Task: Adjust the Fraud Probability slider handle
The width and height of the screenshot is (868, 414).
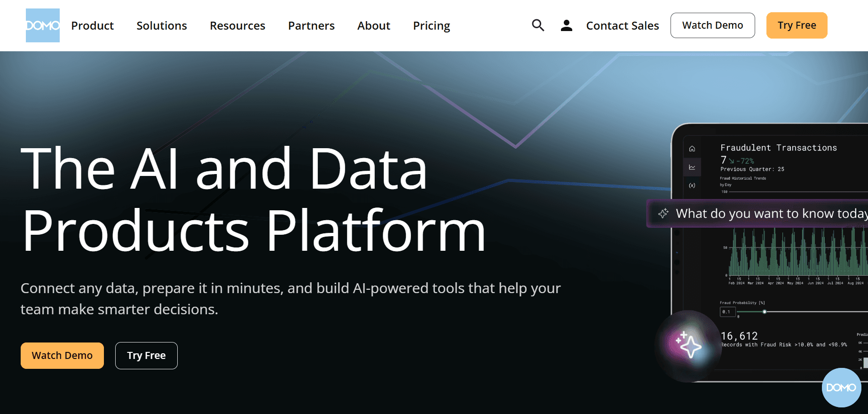Action: tap(765, 311)
